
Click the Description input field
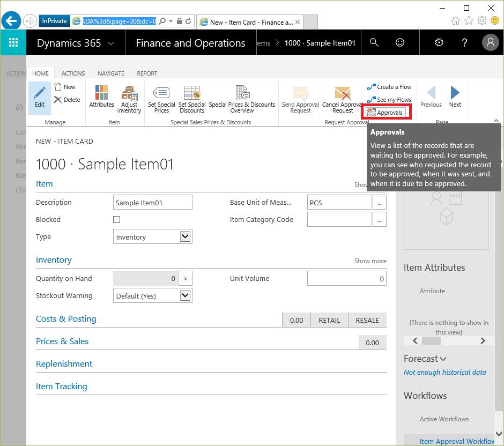(153, 203)
